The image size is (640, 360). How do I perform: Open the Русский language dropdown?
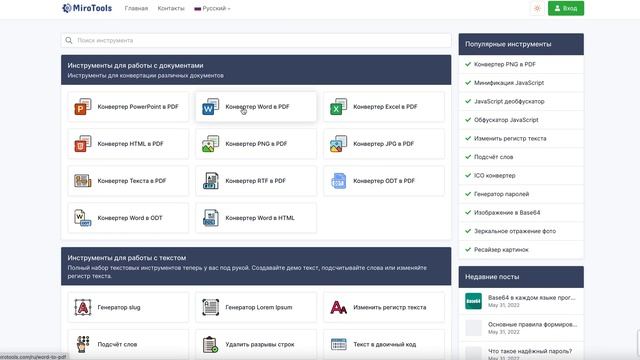212,8
